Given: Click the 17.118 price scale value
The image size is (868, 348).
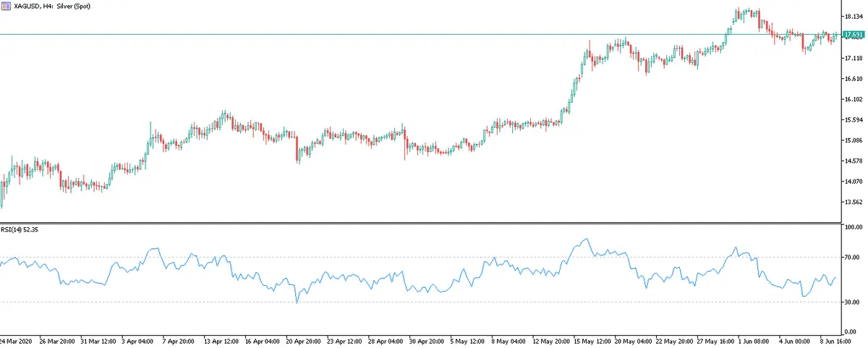Looking at the screenshot, I should (x=854, y=58).
